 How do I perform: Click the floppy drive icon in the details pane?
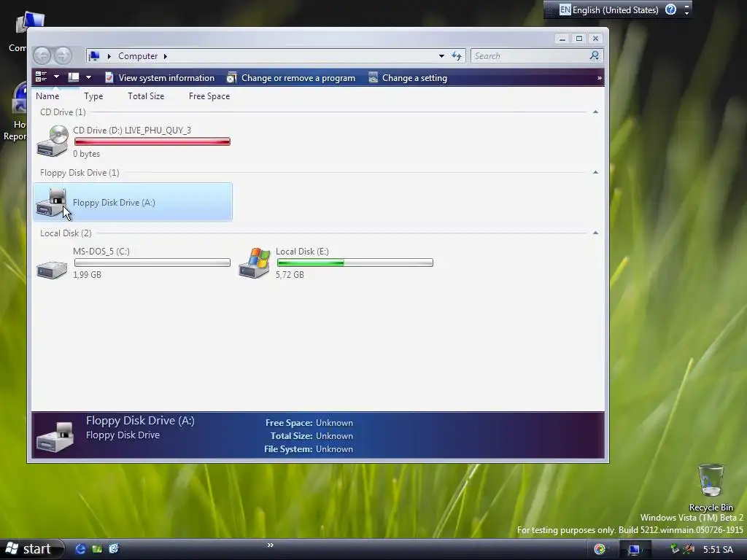click(x=55, y=437)
